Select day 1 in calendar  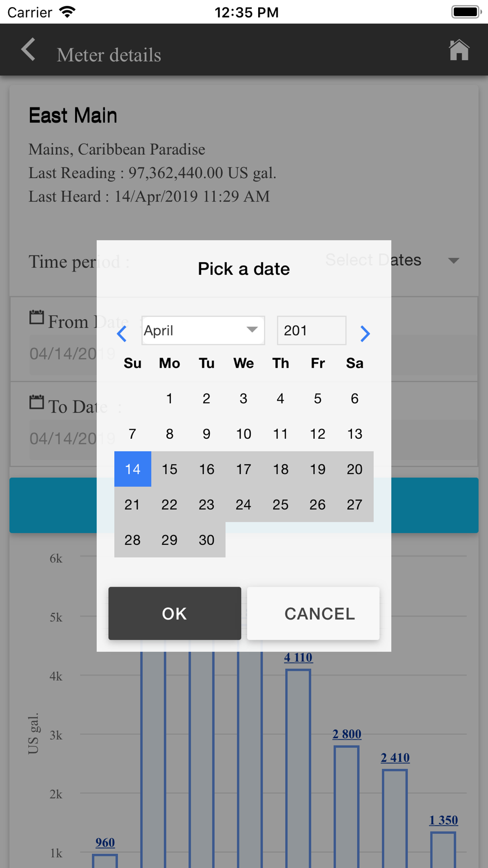[x=169, y=399]
